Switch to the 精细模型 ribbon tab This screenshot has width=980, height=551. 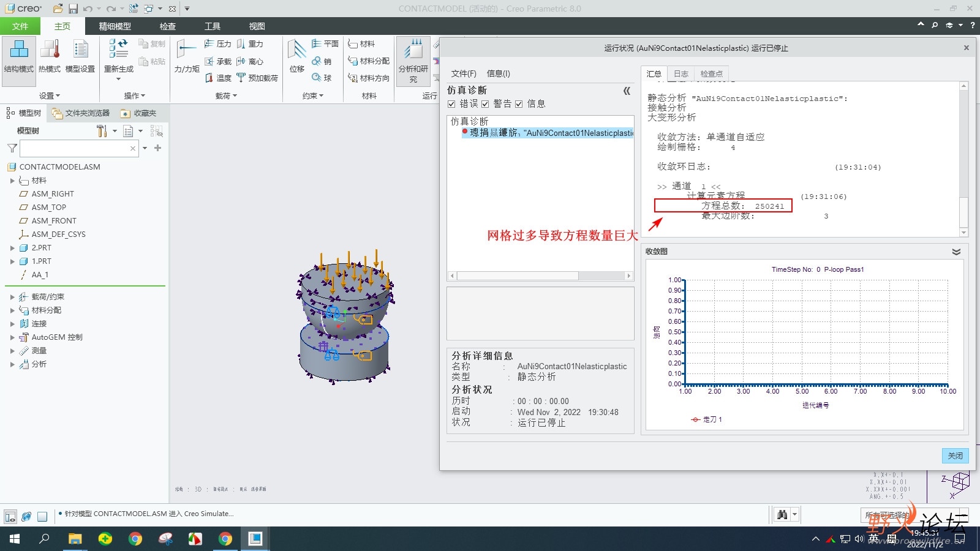[115, 26]
